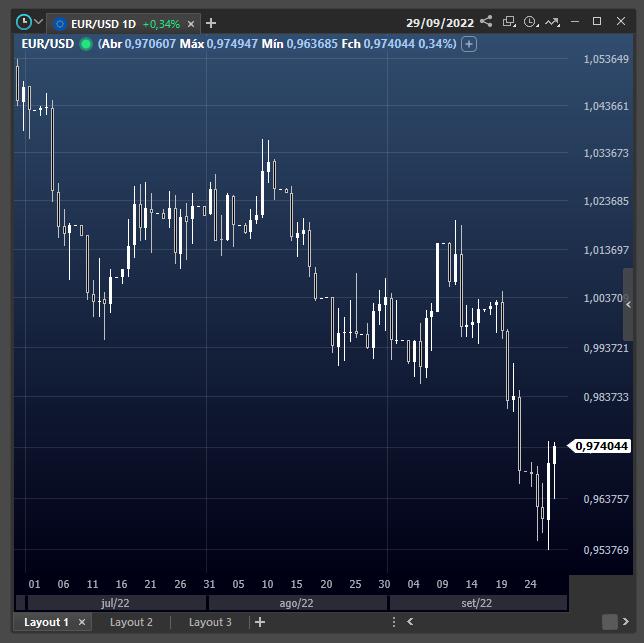
Task: Close the Layout 1 tab
Action: (x=82, y=622)
